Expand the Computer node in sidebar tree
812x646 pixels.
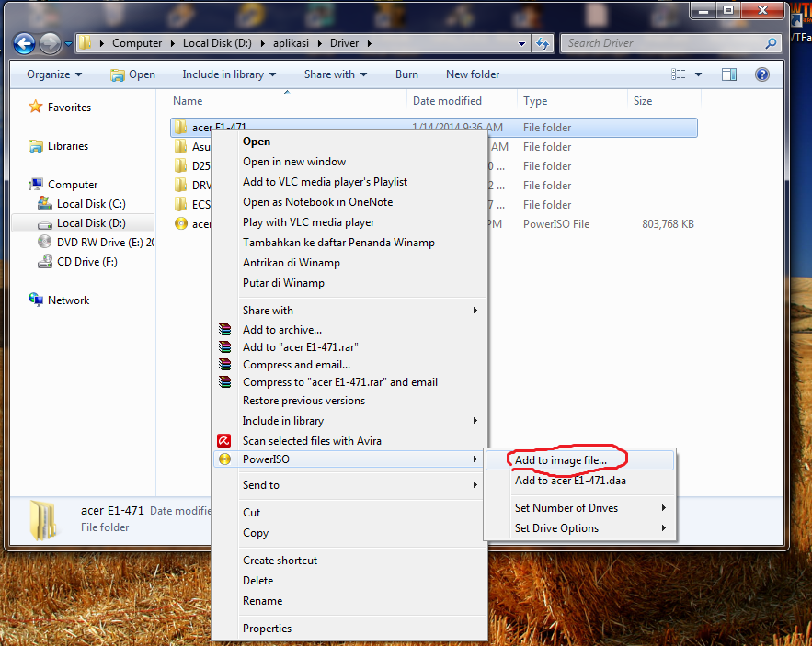point(18,184)
